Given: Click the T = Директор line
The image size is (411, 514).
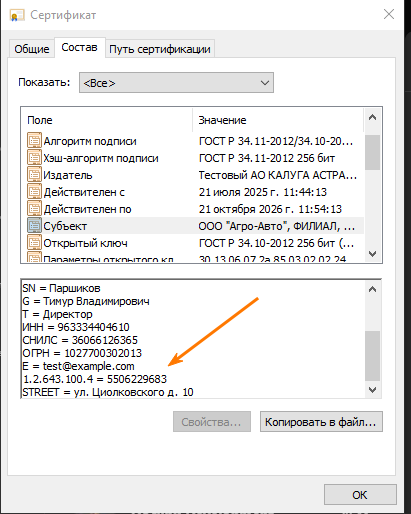Looking at the screenshot, I should pos(57,314).
